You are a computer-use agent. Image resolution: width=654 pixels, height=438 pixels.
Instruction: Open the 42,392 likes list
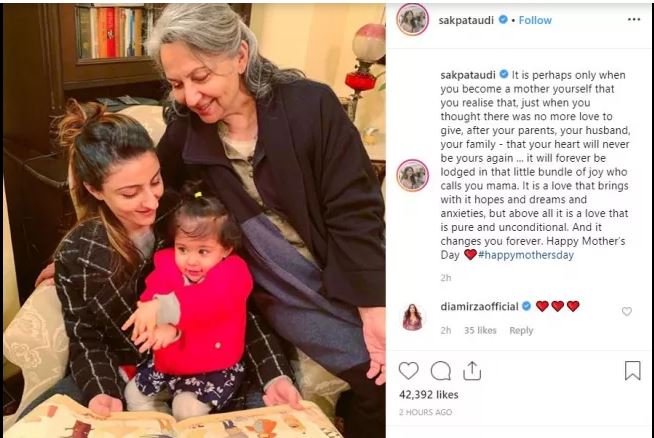pyautogui.click(x=428, y=395)
